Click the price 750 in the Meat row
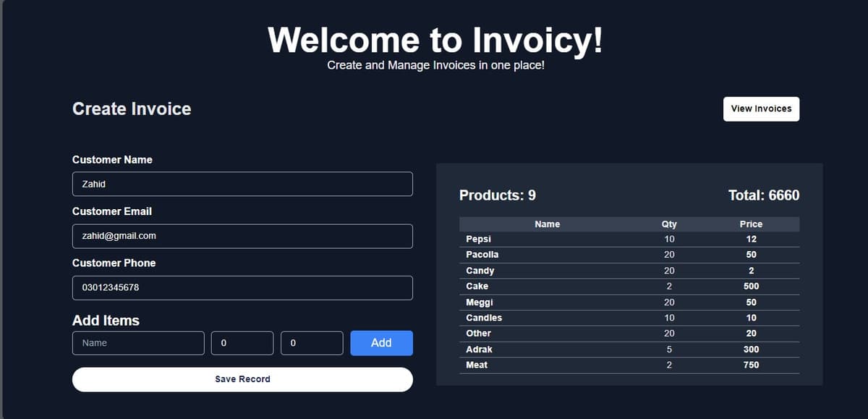This screenshot has width=868, height=419. (x=751, y=365)
